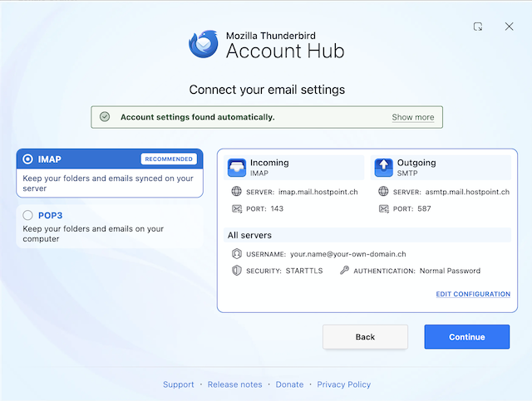The width and height of the screenshot is (532, 401).
Task: Click the 'Connect your email settings' heading
Action: [x=267, y=90]
